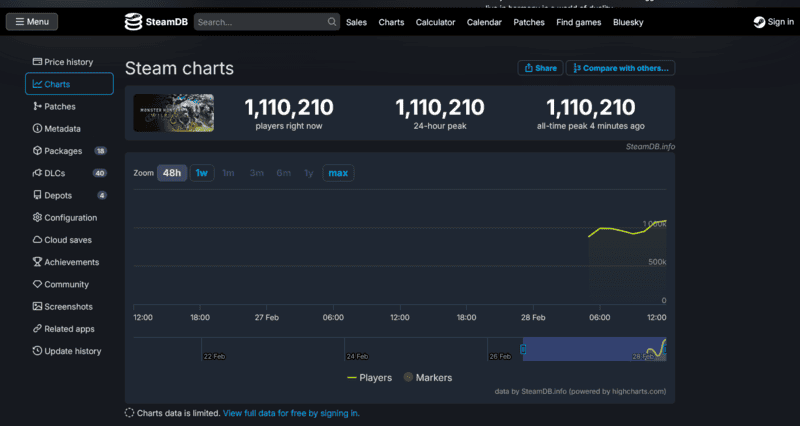Click the '500k' y-axis label
Screen dimensions: 800x426
[x=657, y=262]
